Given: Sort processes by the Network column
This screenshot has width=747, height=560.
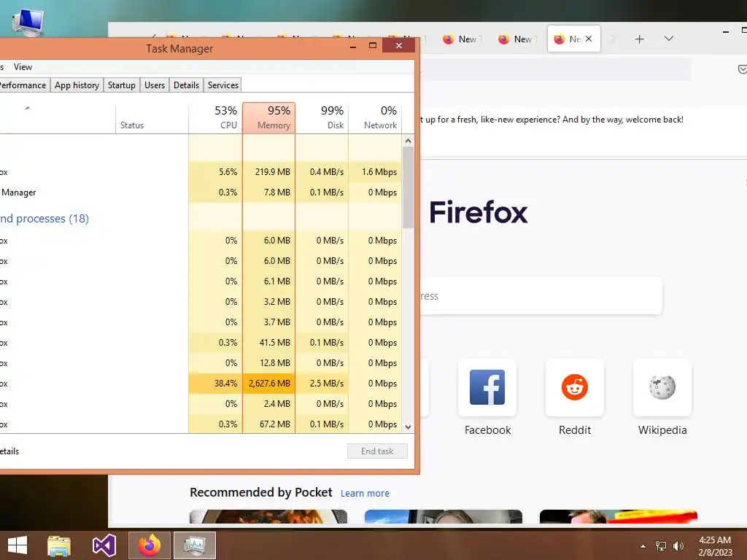Looking at the screenshot, I should 375,117.
